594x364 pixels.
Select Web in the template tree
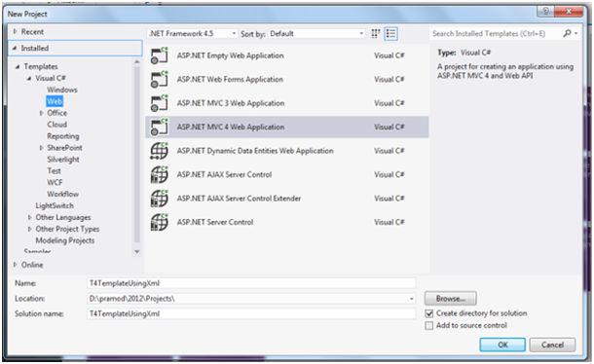(55, 101)
